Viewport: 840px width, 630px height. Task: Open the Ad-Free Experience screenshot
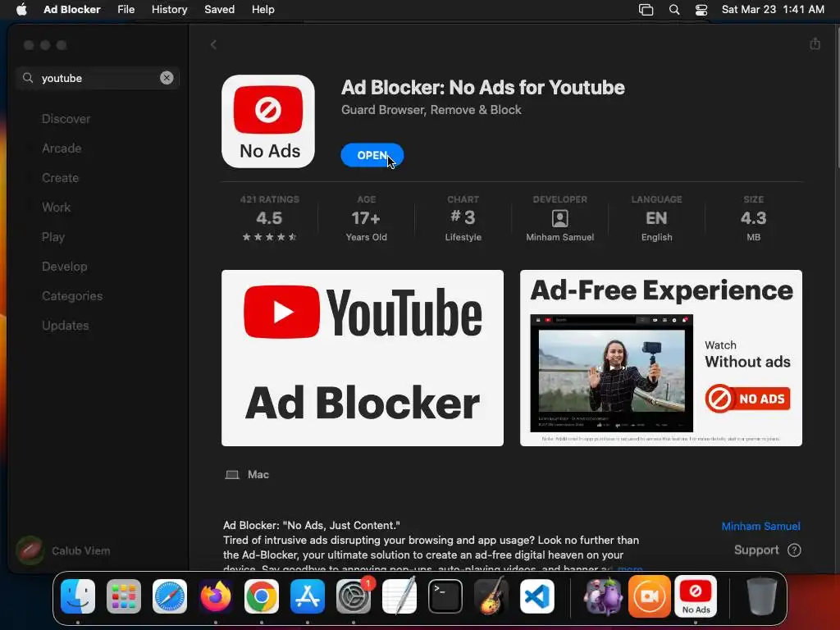[x=661, y=358]
